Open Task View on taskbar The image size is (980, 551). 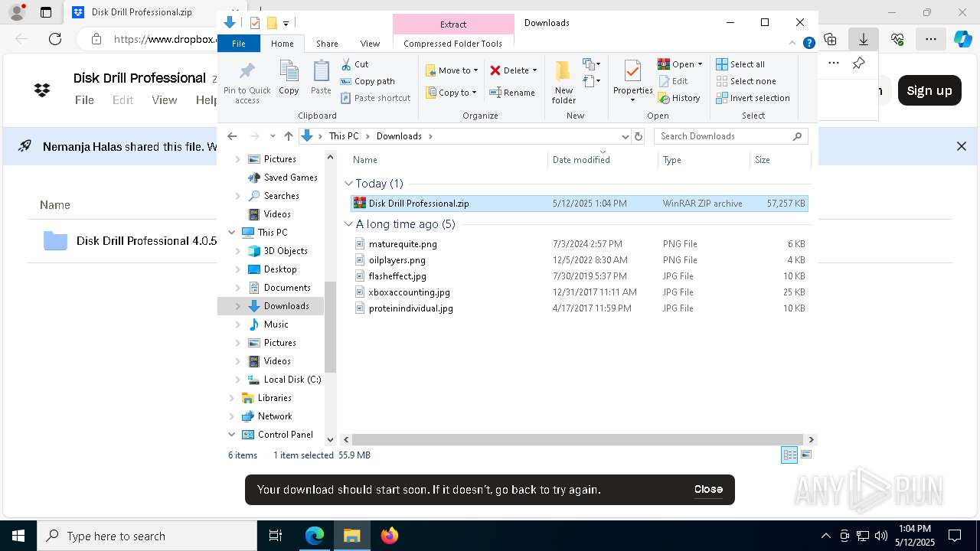[276, 536]
